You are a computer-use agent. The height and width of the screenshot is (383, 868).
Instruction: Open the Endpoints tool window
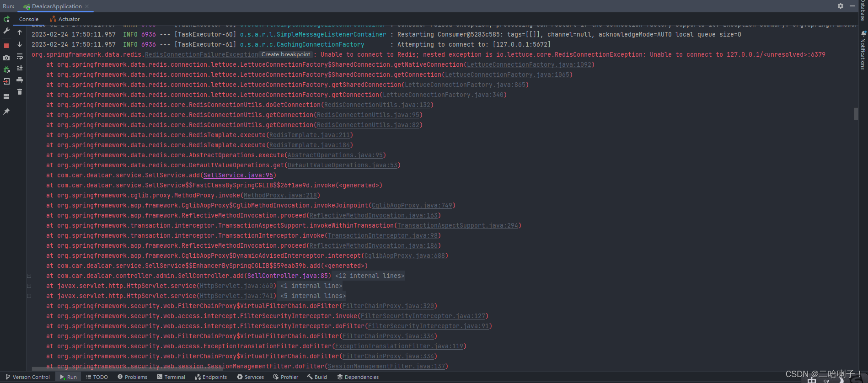point(211,377)
